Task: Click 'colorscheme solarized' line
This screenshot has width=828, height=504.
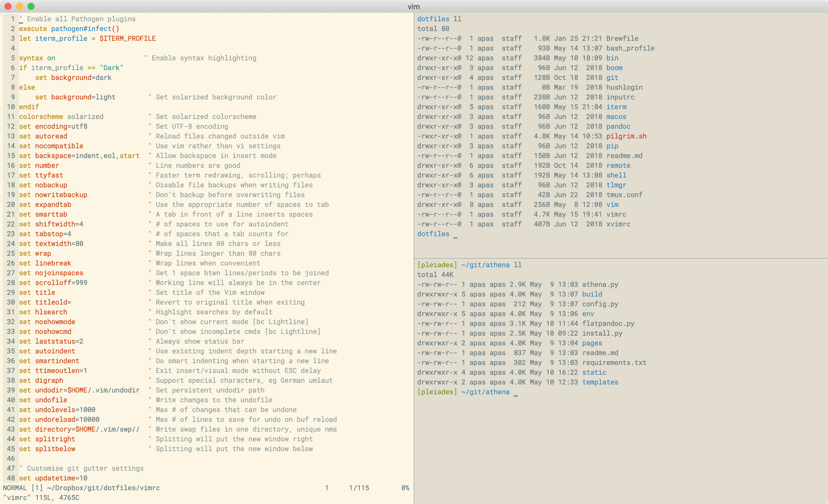Action: click(61, 116)
